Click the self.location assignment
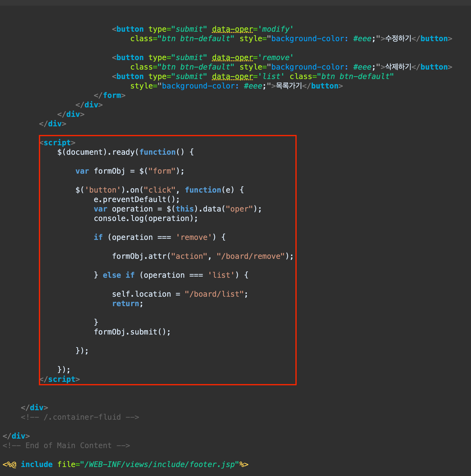The height and width of the screenshot is (476, 471). 141,294
